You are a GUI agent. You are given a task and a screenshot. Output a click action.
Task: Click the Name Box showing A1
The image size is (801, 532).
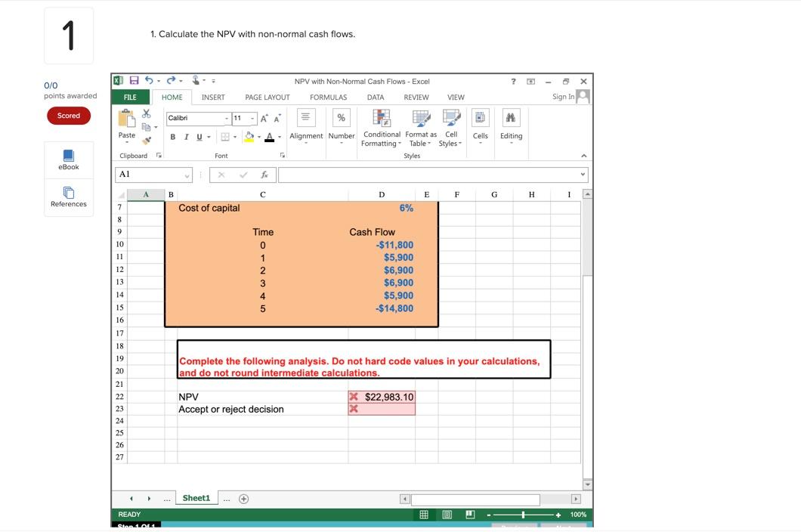tap(150, 174)
